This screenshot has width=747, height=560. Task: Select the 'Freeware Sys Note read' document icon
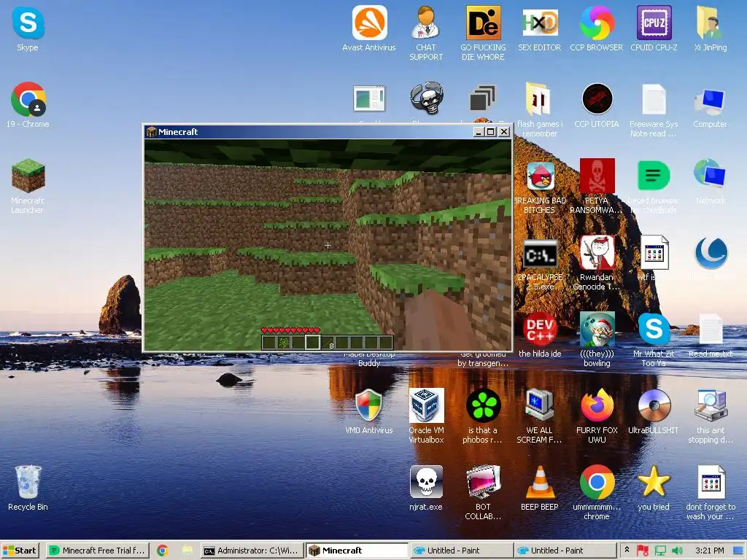coord(654,99)
